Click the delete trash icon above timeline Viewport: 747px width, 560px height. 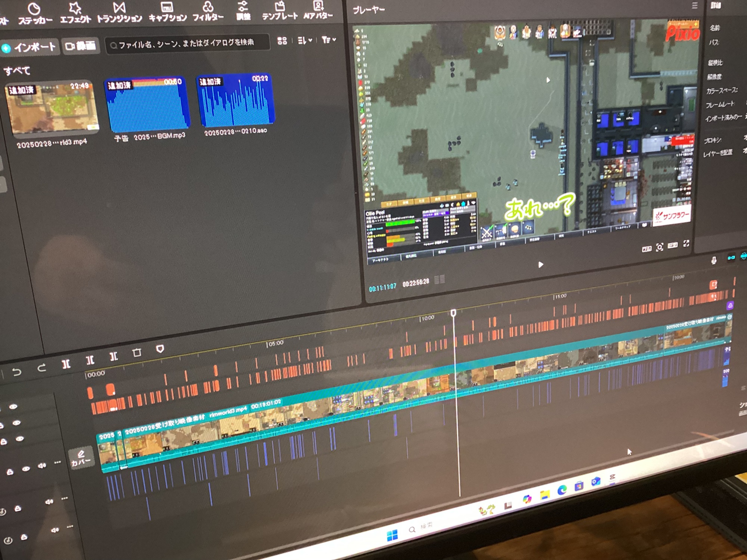tap(137, 352)
